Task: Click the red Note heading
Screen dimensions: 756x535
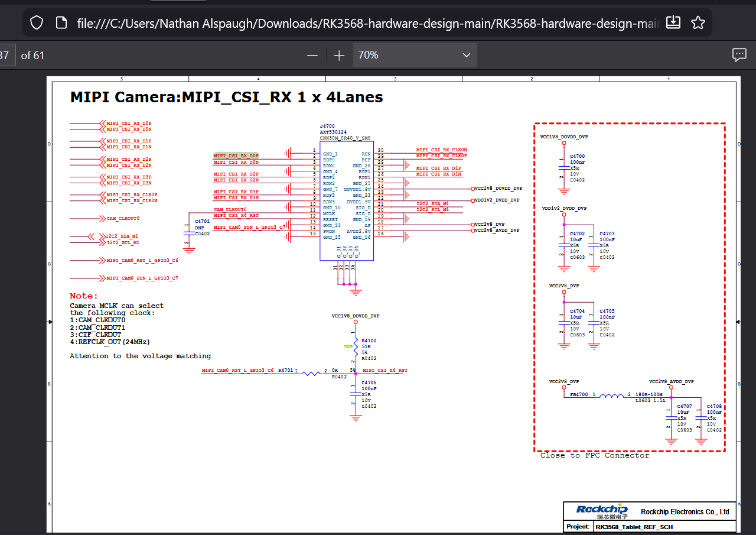Action: [84, 296]
